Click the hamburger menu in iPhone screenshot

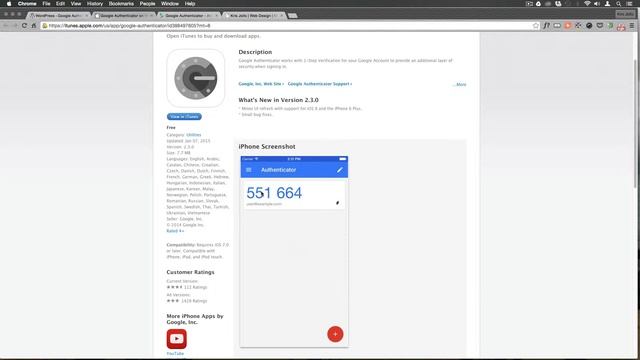(249, 170)
